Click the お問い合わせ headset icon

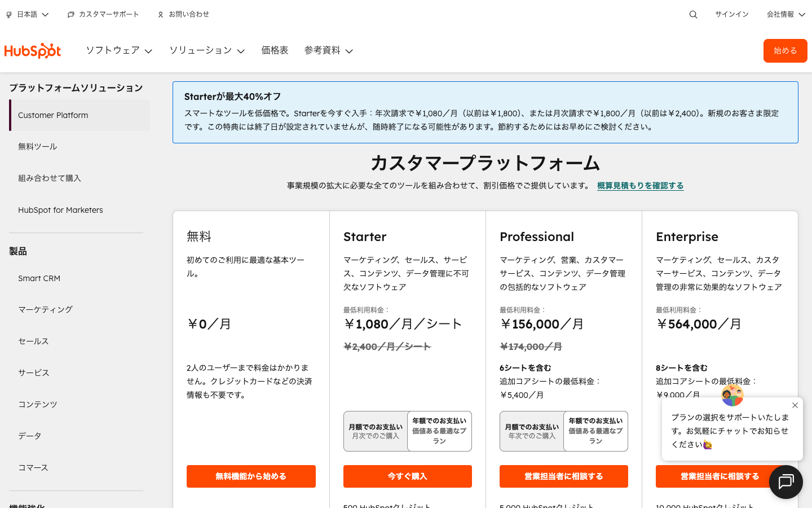coord(160,14)
